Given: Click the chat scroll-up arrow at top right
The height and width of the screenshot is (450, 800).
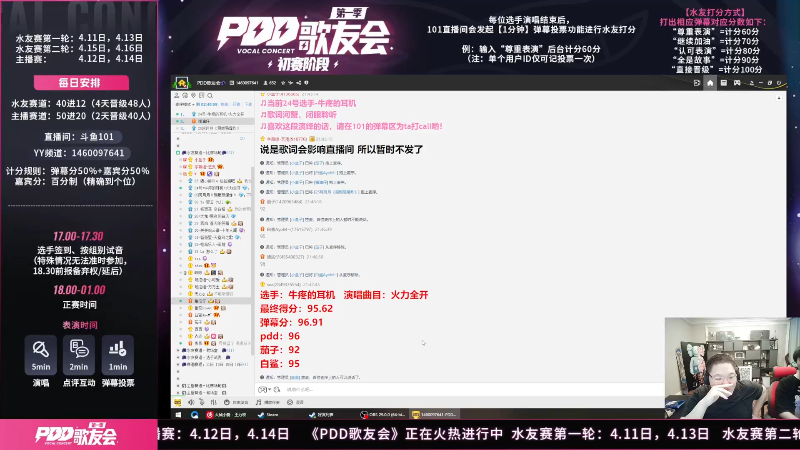Looking at the screenshot, I should [779, 97].
